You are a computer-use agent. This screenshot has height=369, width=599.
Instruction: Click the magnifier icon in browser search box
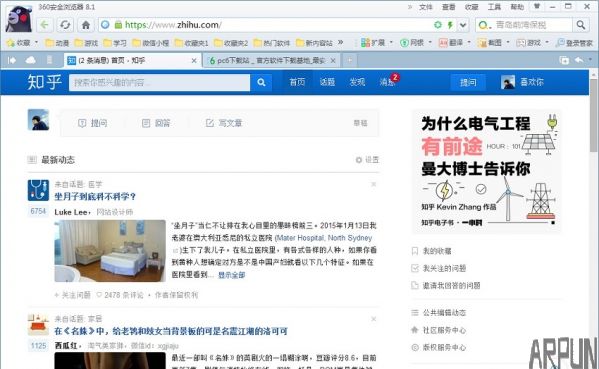pyautogui.click(x=581, y=25)
